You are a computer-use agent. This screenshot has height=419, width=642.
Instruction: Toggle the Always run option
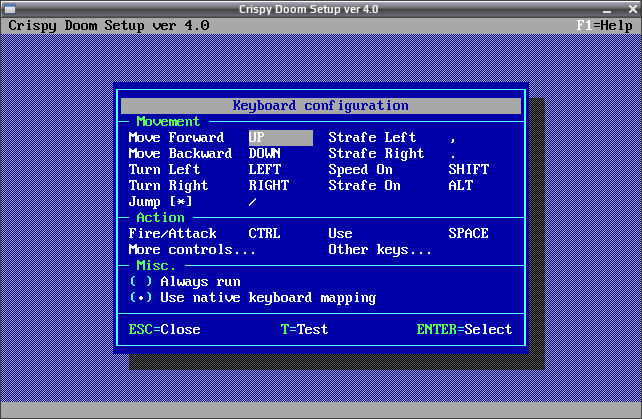point(185,281)
